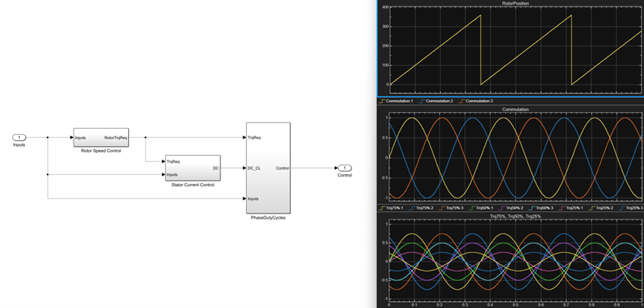Toggle Trq75%:2 legend entry
Viewport: 644px width, 308px height.
point(421,208)
